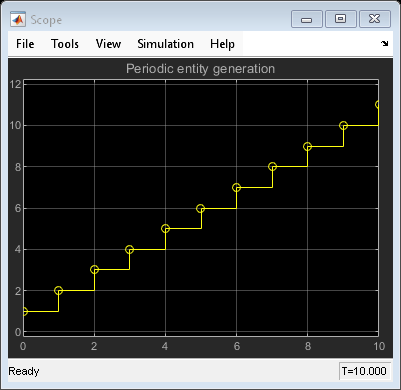This screenshot has width=401, height=390.
Task: Click the data marker at time 3
Action: [129, 250]
